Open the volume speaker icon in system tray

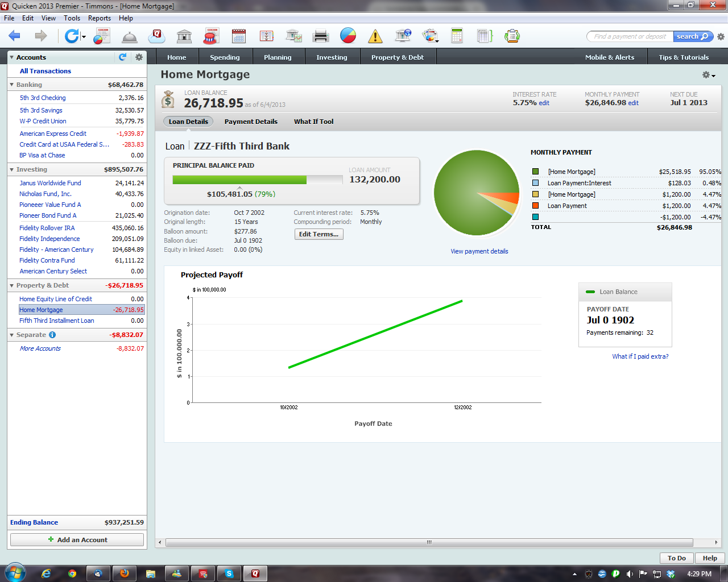(630, 574)
